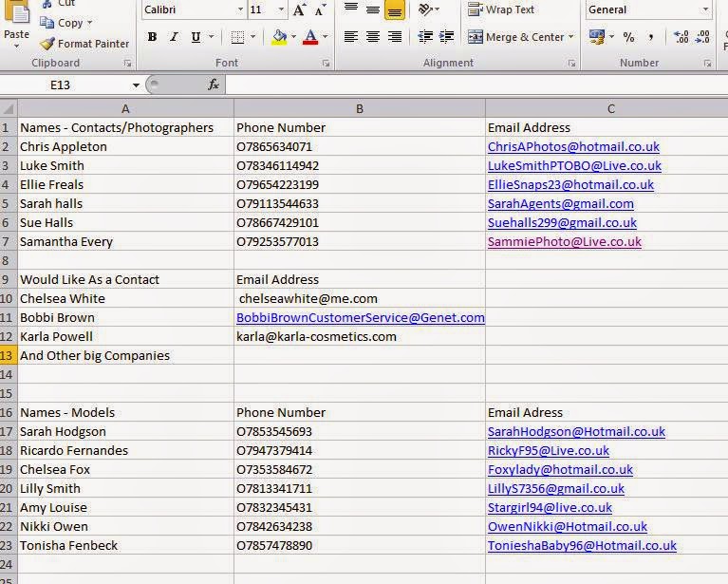
Task: Click the formula bar input
Action: click(x=476, y=85)
